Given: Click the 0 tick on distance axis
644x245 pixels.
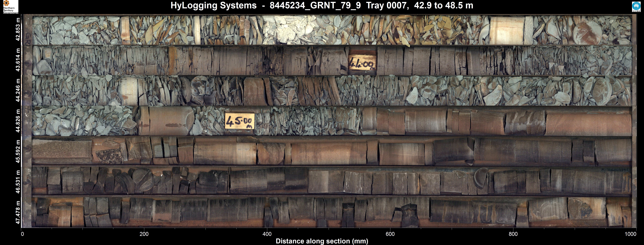Looking at the screenshot, I should tap(22, 234).
